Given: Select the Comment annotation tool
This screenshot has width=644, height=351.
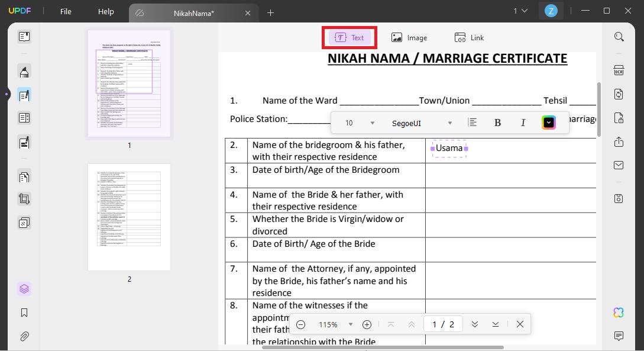Looking at the screenshot, I should pos(24,72).
